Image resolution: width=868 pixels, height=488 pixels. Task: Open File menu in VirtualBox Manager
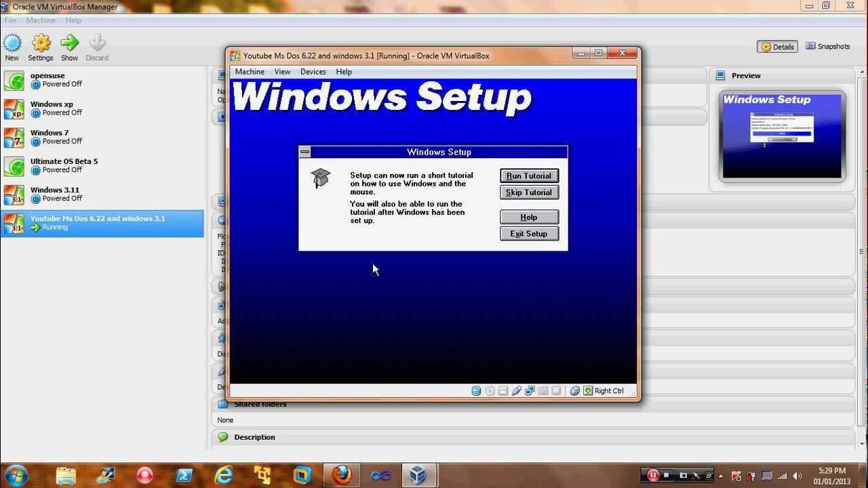[x=10, y=20]
